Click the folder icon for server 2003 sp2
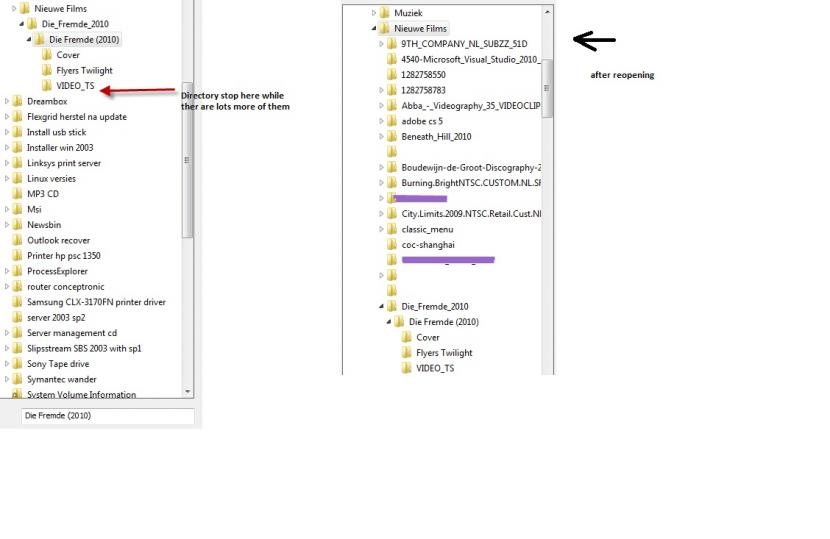Screen dimensions: 830x539 pyautogui.click(x=17, y=318)
